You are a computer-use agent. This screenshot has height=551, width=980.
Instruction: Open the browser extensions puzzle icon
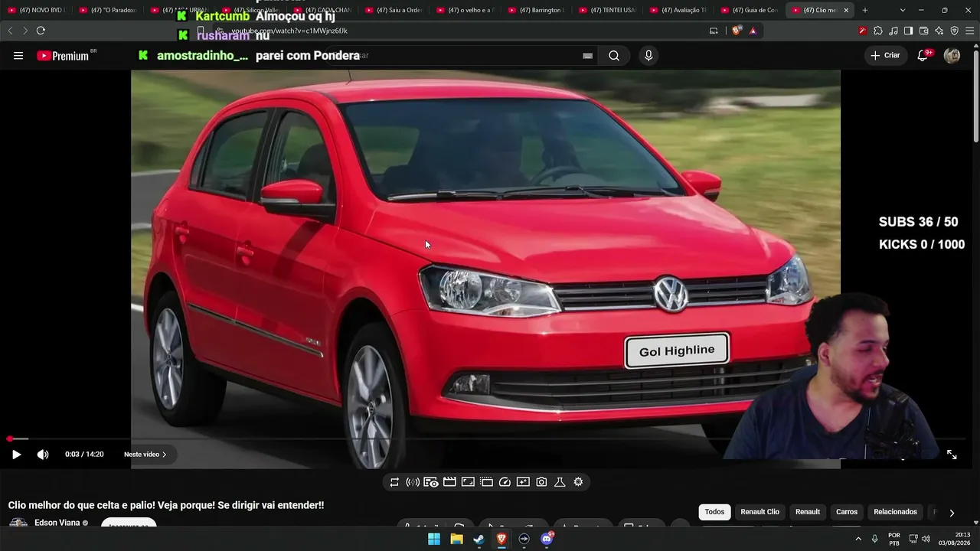(878, 31)
